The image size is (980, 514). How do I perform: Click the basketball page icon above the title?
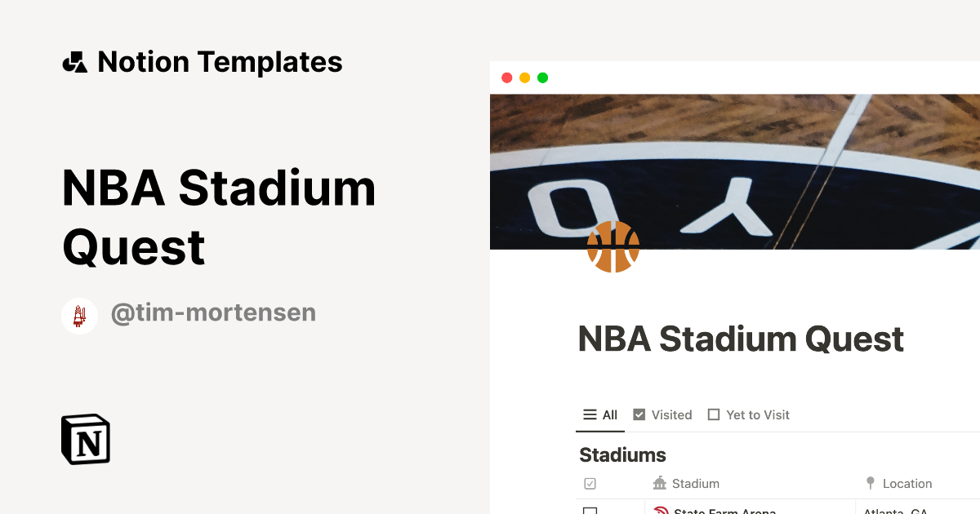pyautogui.click(x=613, y=246)
